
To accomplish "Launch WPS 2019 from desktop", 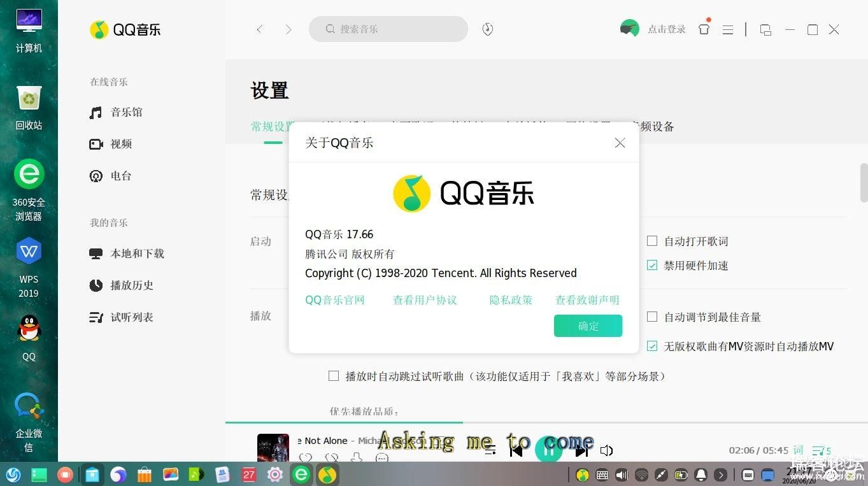I will [x=29, y=268].
